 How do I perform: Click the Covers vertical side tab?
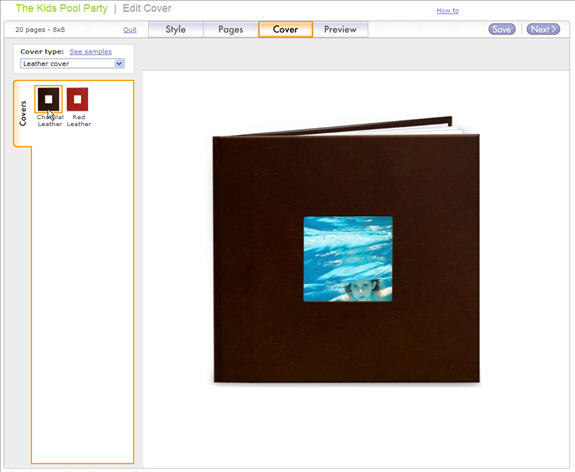(23, 113)
